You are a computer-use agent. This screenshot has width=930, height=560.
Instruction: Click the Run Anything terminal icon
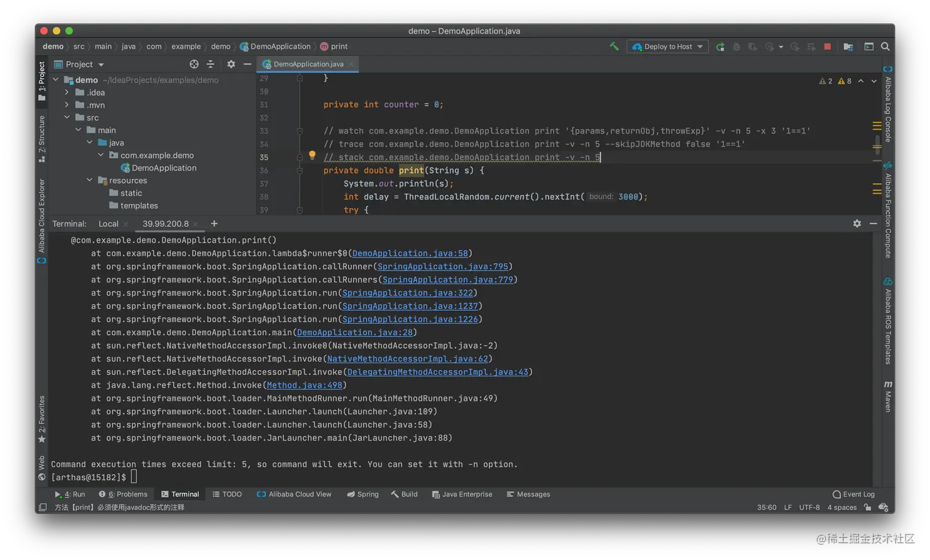click(868, 47)
